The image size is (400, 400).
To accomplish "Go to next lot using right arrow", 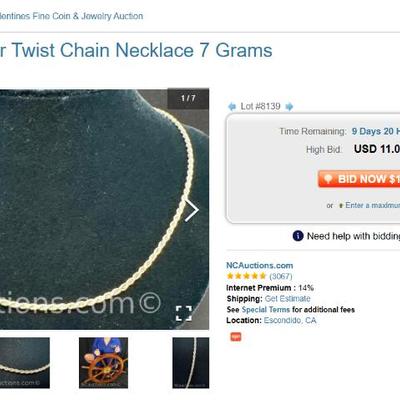I will pos(289,107).
